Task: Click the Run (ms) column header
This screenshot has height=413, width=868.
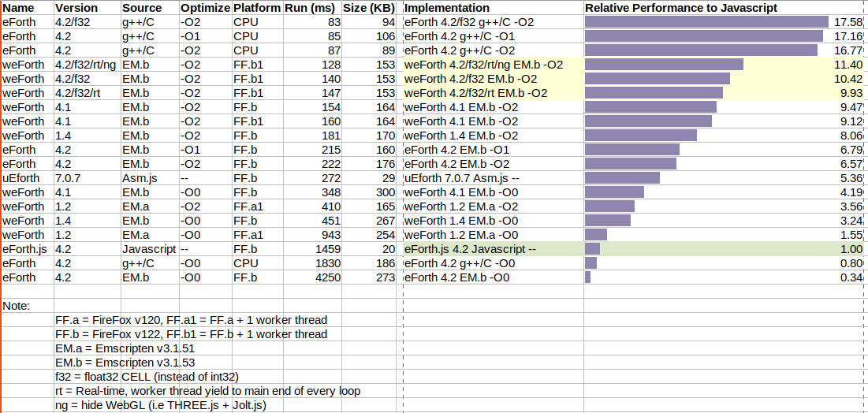Action: point(312,8)
